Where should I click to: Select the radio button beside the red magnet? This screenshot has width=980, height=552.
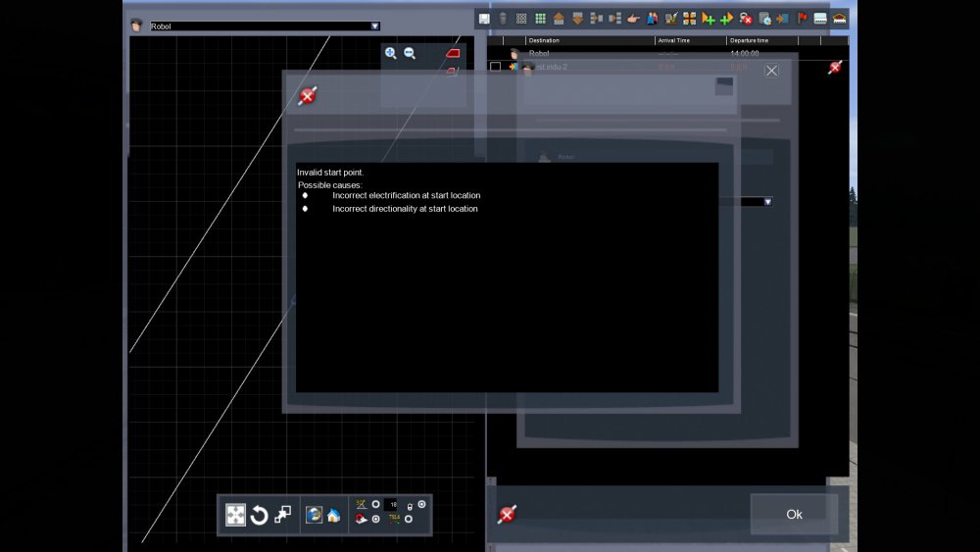coord(375,520)
